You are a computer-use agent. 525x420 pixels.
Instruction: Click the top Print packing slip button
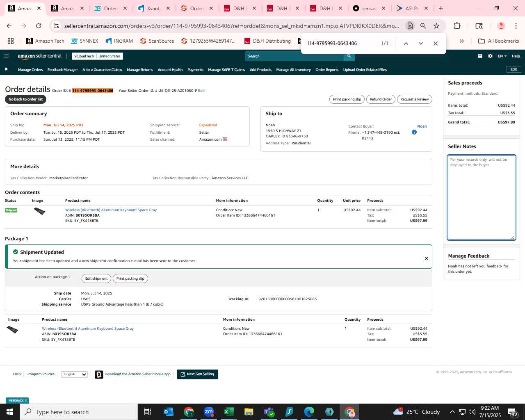point(347,99)
